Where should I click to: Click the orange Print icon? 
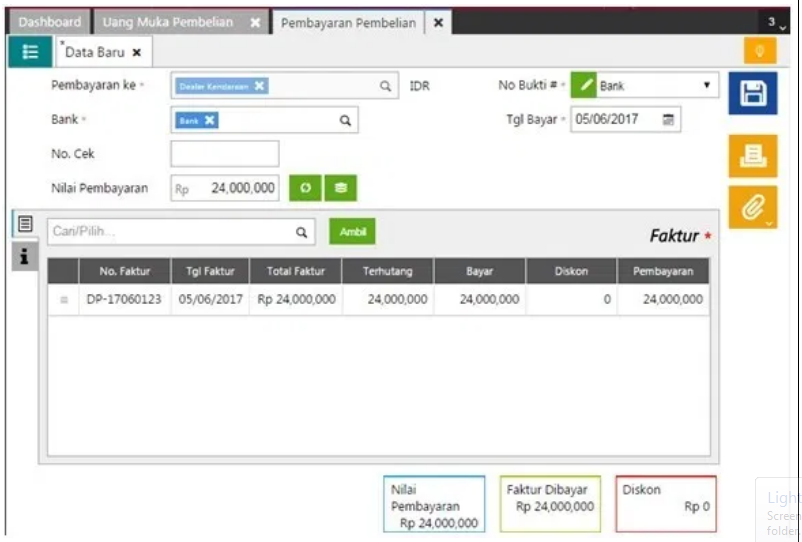tap(752, 155)
